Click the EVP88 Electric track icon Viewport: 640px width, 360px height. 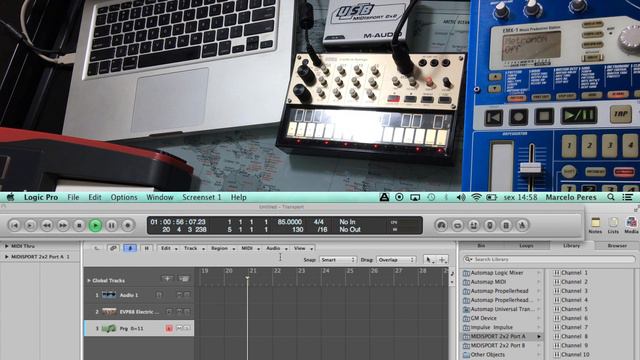(109, 311)
